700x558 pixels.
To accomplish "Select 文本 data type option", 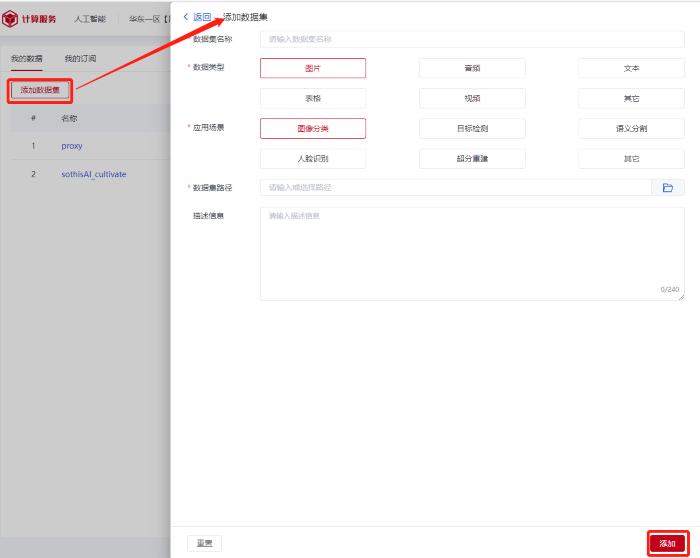I will pos(631,68).
